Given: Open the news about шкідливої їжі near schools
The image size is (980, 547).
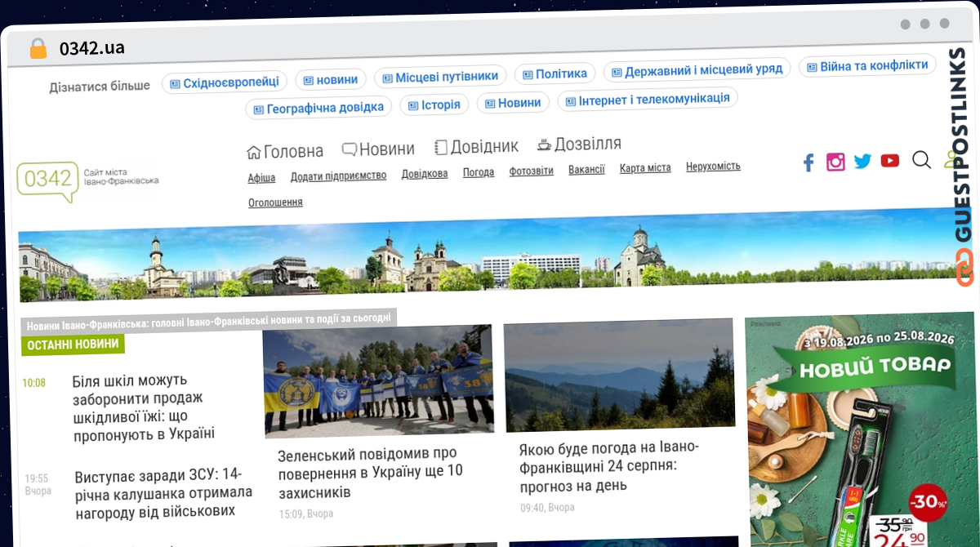Looking at the screenshot, I should coord(144,407).
